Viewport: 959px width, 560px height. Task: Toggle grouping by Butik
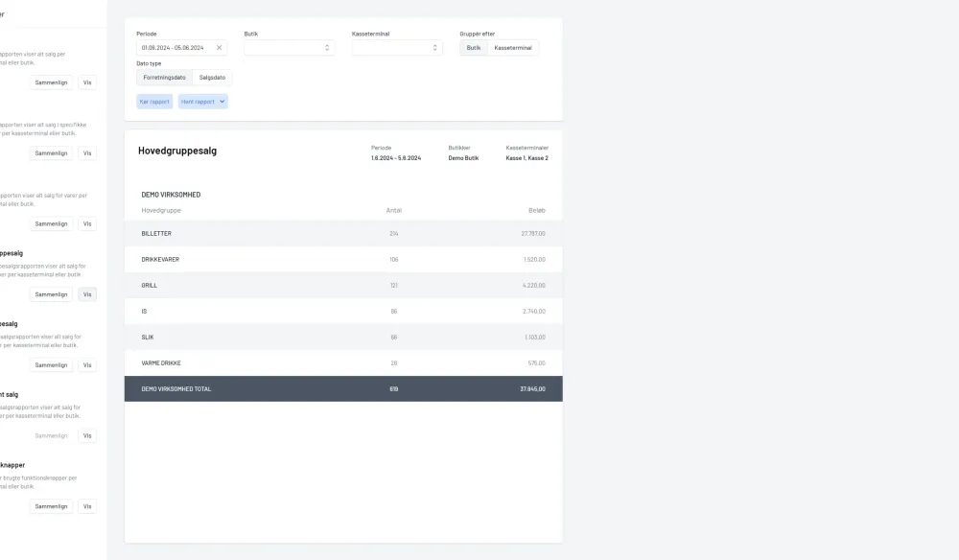472,47
